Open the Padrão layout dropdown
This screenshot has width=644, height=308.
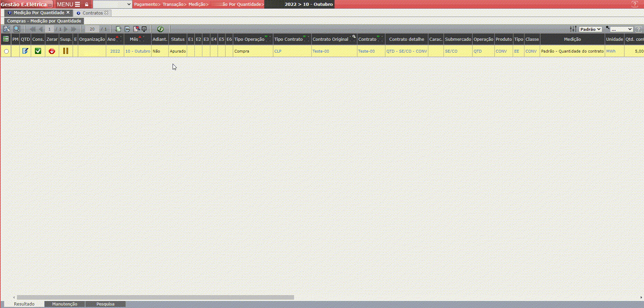click(590, 29)
